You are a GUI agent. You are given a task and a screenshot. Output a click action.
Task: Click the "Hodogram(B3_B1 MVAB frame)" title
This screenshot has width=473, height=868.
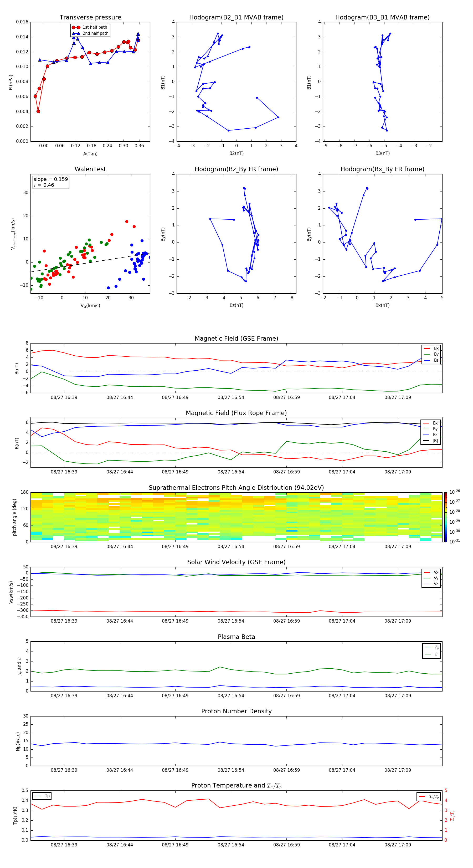(382, 18)
